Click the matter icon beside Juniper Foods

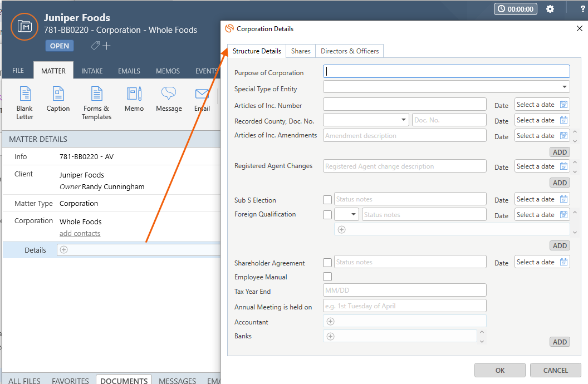tap(24, 27)
